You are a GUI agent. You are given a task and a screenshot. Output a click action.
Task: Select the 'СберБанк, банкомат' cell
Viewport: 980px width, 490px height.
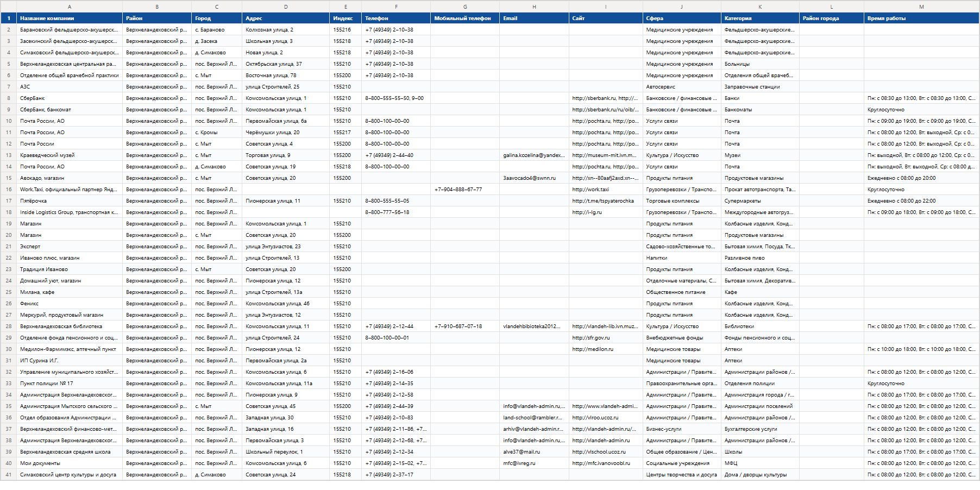pyautogui.click(x=70, y=109)
